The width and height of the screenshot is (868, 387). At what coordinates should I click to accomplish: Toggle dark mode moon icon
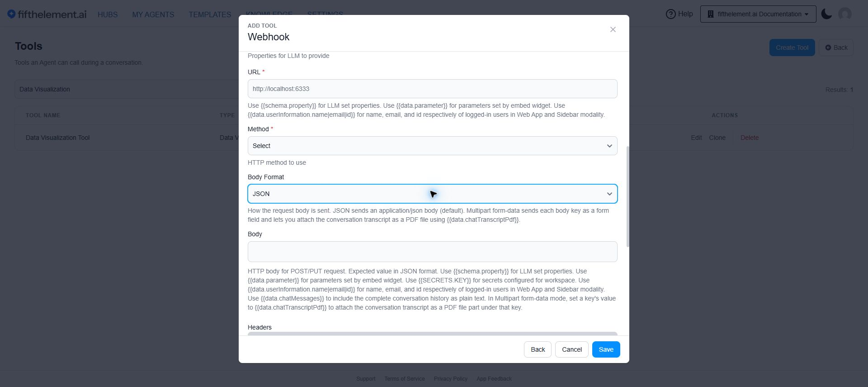coord(826,14)
